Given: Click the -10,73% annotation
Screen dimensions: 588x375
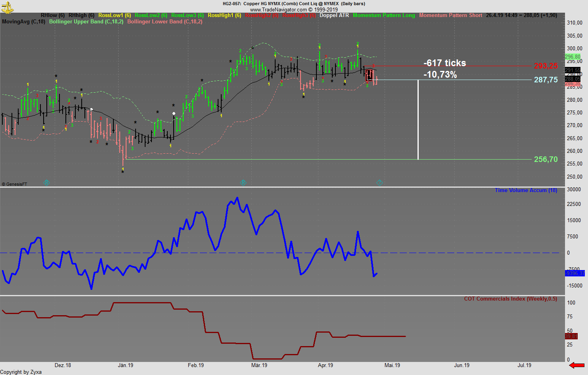Looking at the screenshot, I should click(440, 74).
